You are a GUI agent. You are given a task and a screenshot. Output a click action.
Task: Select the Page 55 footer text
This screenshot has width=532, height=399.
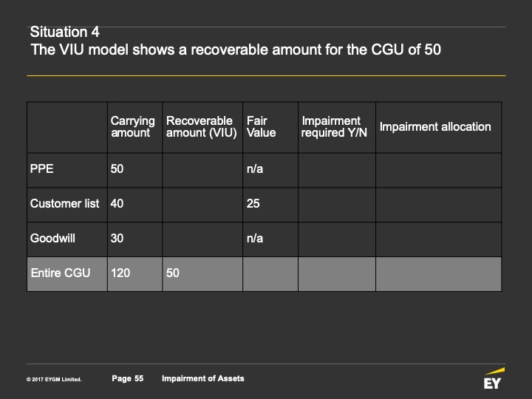(x=128, y=378)
